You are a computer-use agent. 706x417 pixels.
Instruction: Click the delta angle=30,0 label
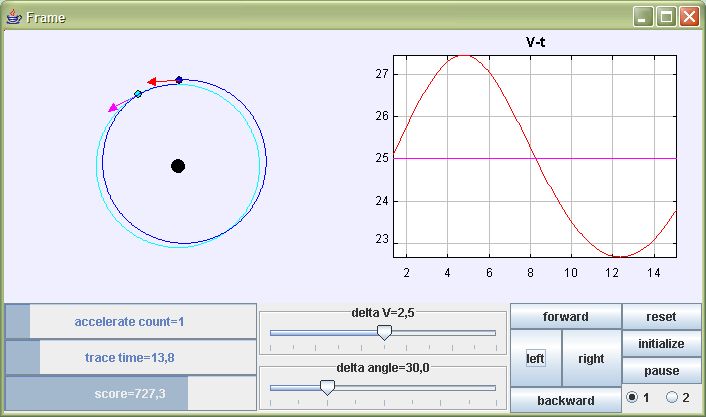click(383, 367)
